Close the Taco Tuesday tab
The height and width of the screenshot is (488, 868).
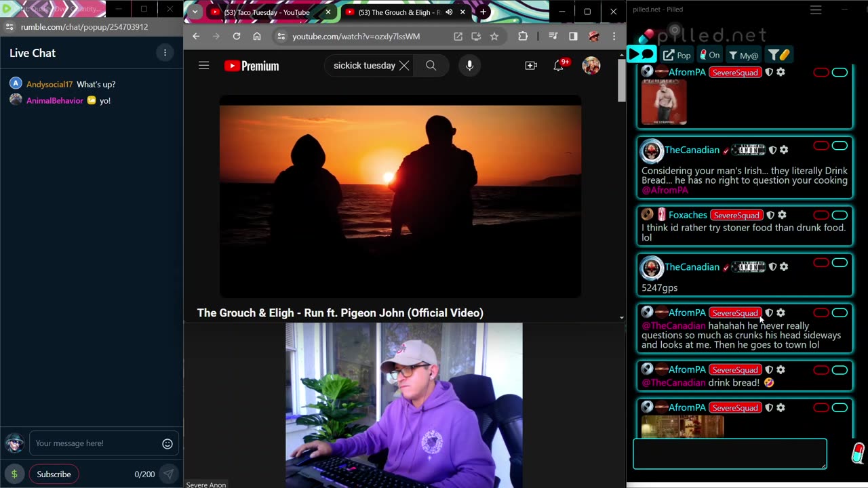point(328,12)
